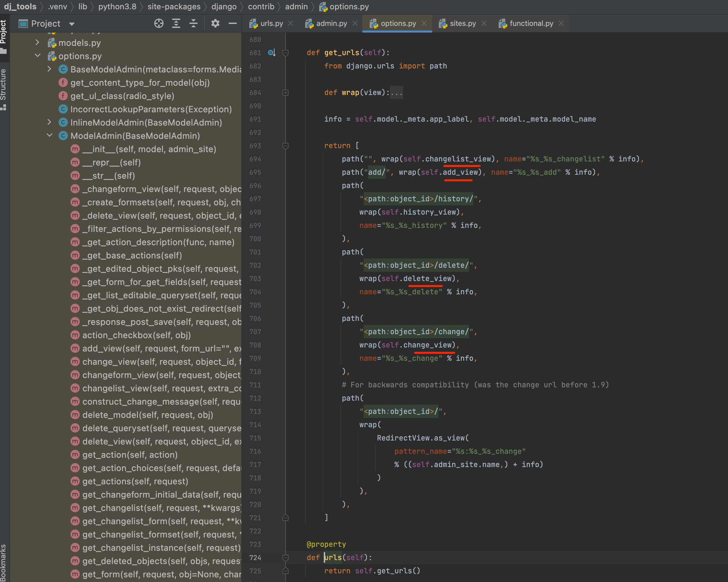Open the Structure tool window sidebar button
This screenshot has height=582, width=728.
(4, 89)
